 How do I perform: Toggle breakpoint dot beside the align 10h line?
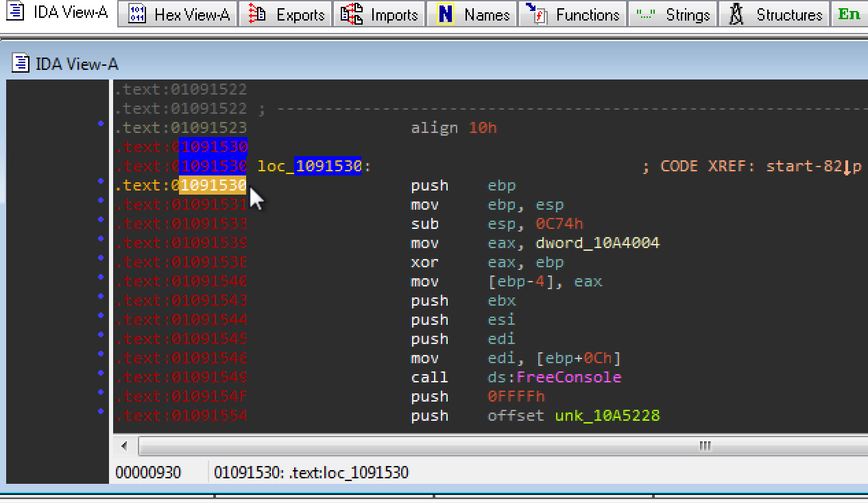101,123
